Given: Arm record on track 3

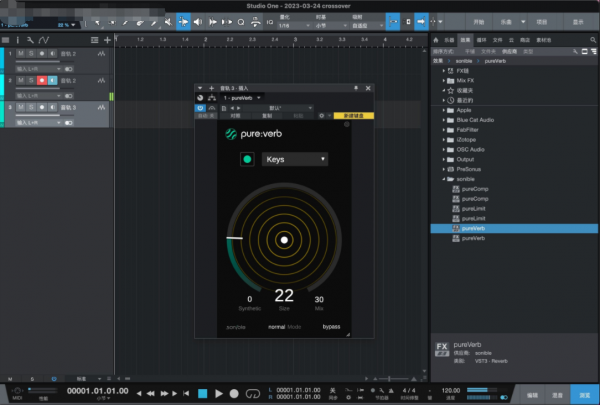Looking at the screenshot, I should coord(42,107).
